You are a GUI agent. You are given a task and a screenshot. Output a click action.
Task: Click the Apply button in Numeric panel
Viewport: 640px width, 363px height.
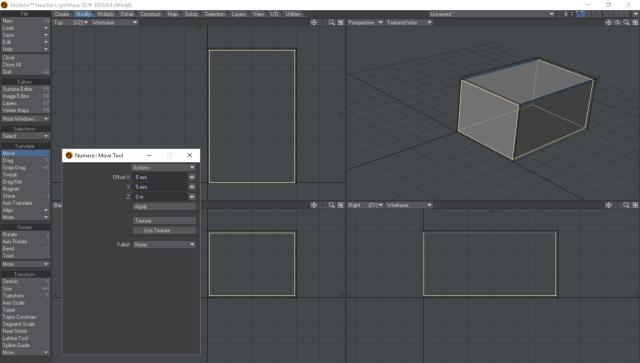164,207
